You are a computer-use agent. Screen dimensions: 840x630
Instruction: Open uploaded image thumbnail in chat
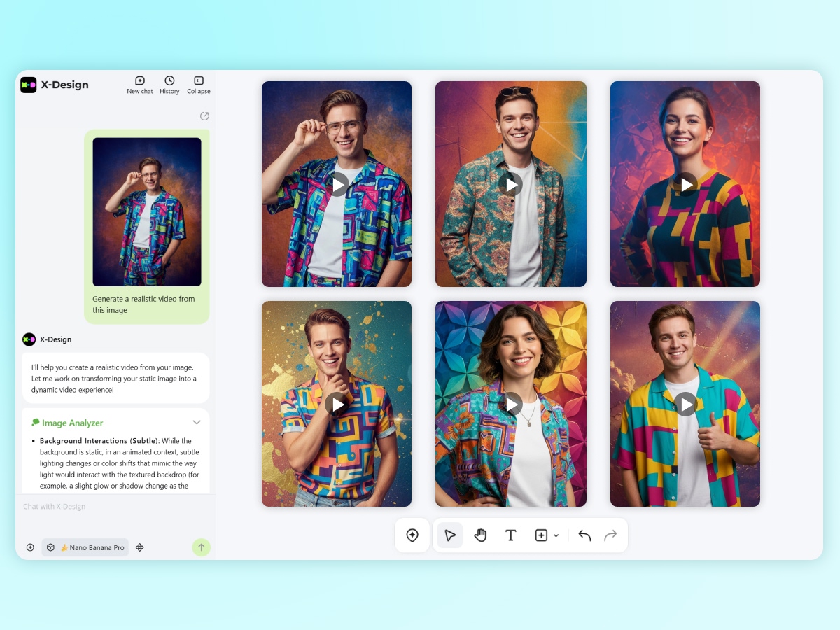(147, 211)
